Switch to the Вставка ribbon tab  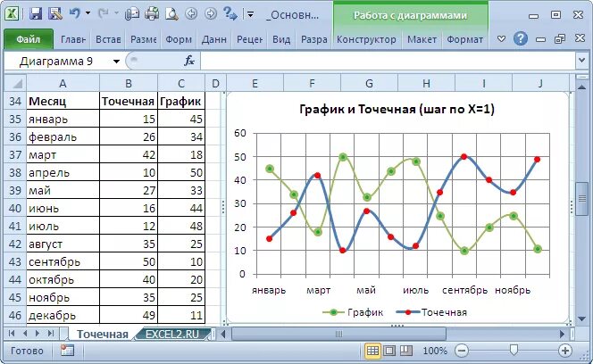click(108, 39)
